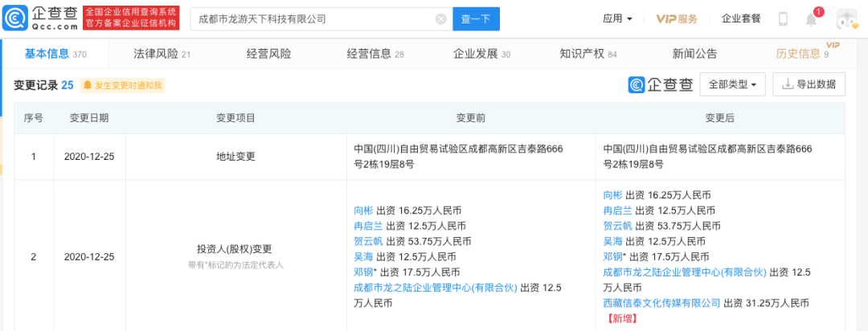This screenshot has width=868, height=331.
Task: Open 邓钢 in the 变更后 column
Action: tap(612, 257)
